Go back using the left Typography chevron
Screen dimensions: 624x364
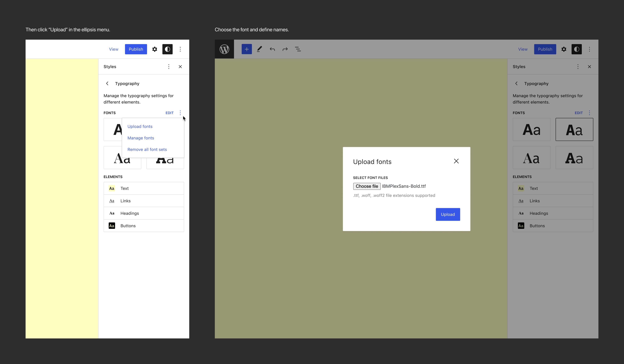(x=107, y=83)
